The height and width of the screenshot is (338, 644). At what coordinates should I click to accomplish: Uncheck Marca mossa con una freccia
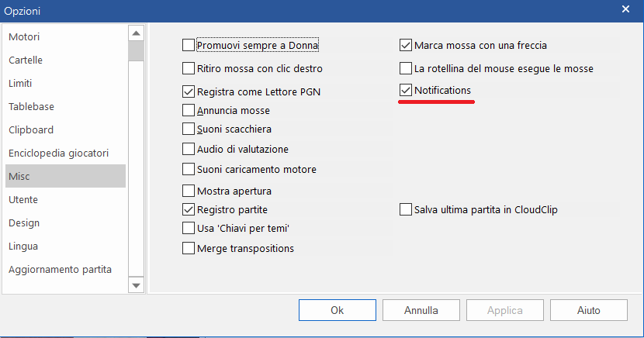tap(406, 45)
